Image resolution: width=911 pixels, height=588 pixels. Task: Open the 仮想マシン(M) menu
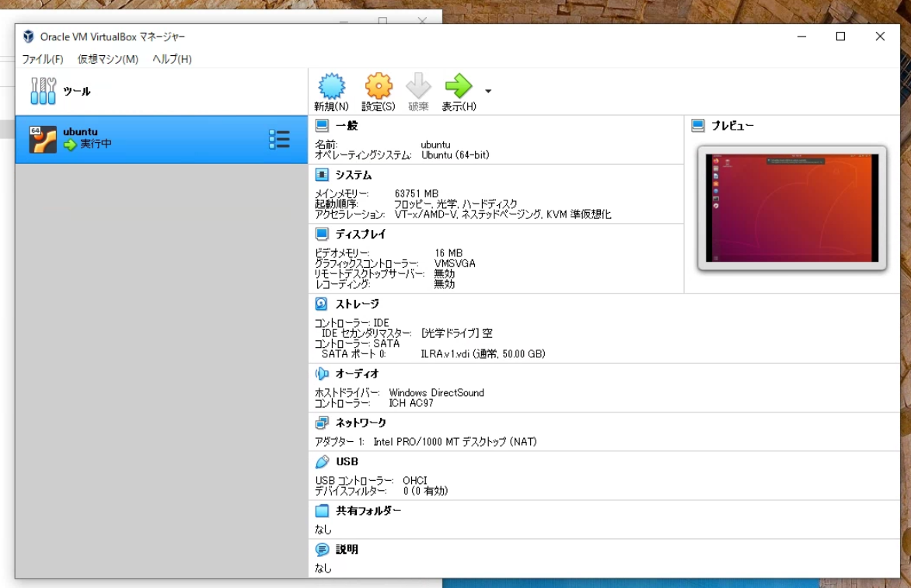[108, 59]
